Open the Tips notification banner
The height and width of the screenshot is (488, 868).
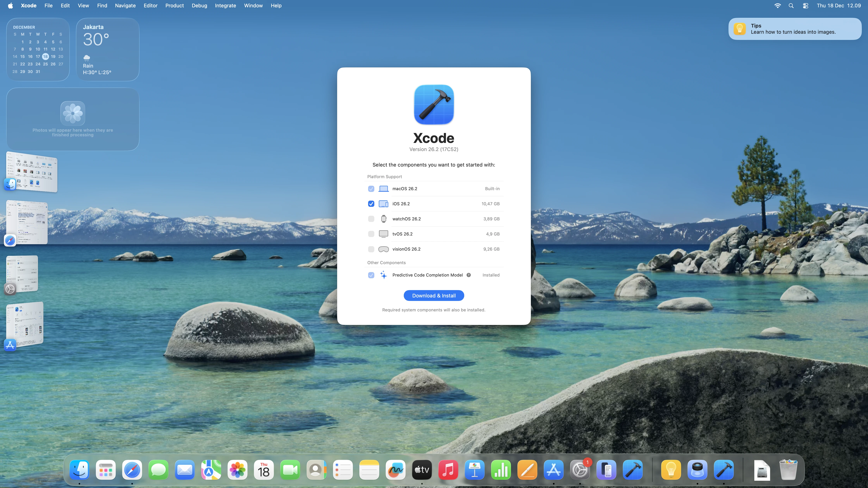click(795, 29)
